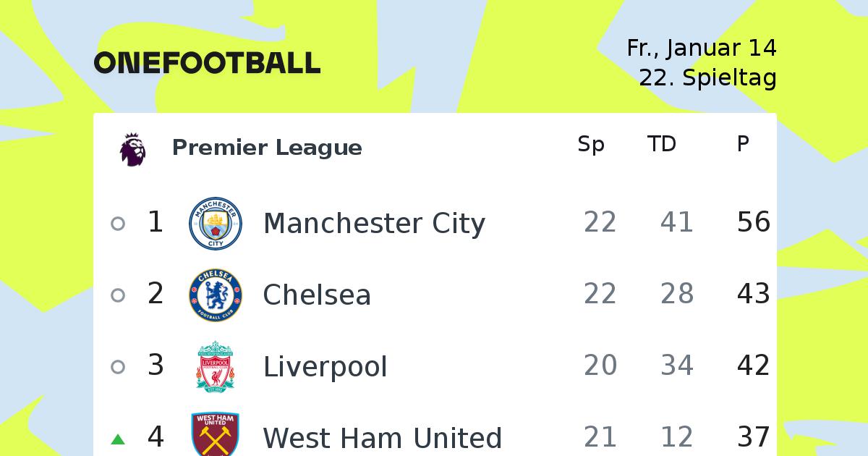The width and height of the screenshot is (868, 456).
Task: Open the Manchester City team name
Action: pyautogui.click(x=374, y=224)
